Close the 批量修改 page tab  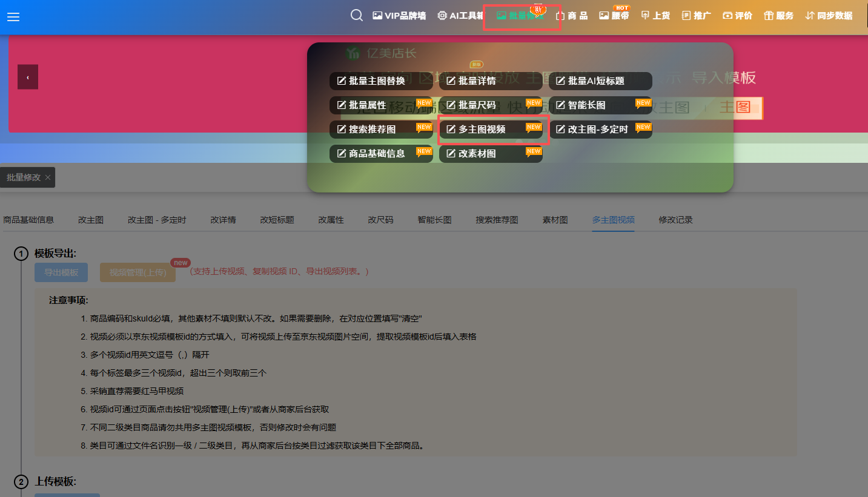point(48,177)
